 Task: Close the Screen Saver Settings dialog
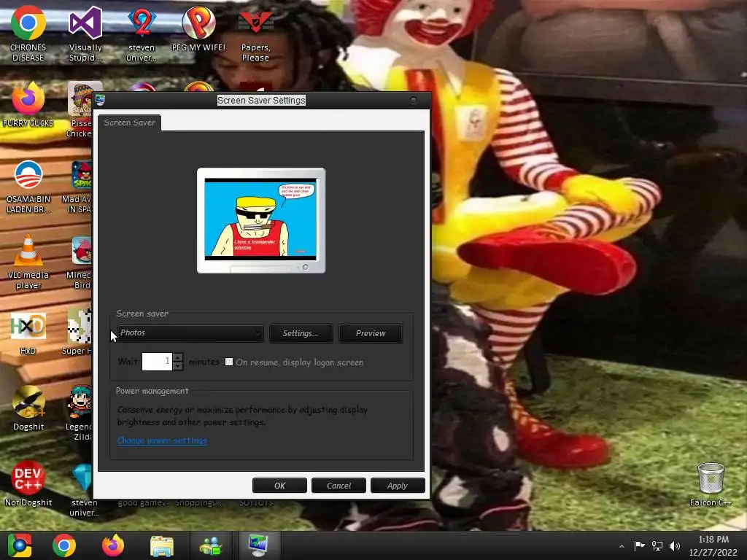[413, 100]
